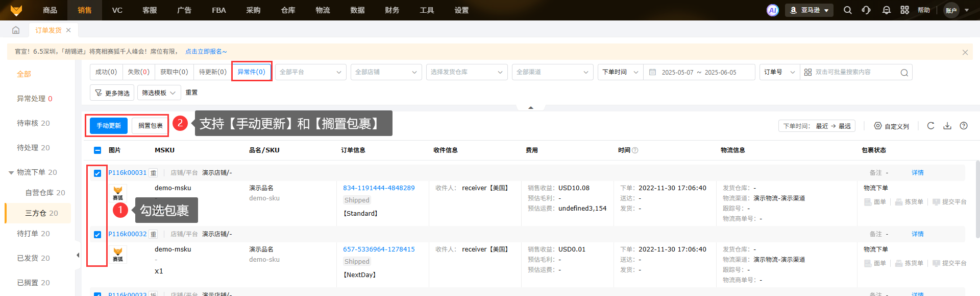Open 全部平台 dropdown

pyautogui.click(x=311, y=72)
